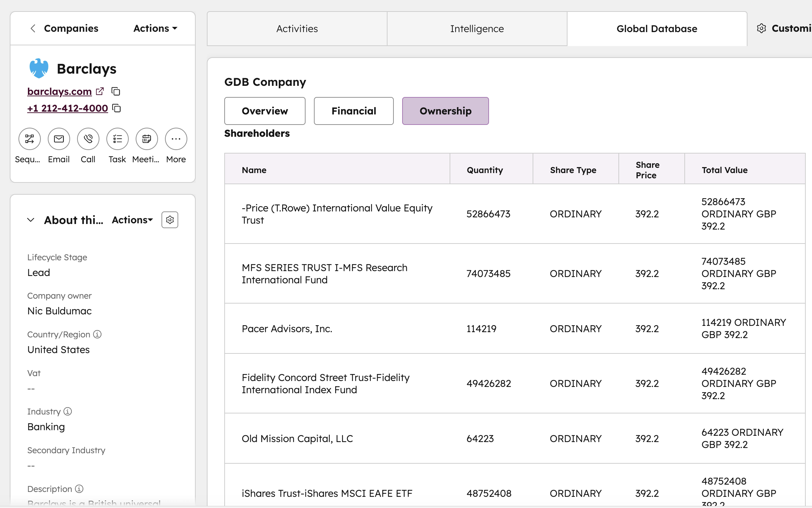Open About this company settings gear

point(170,220)
